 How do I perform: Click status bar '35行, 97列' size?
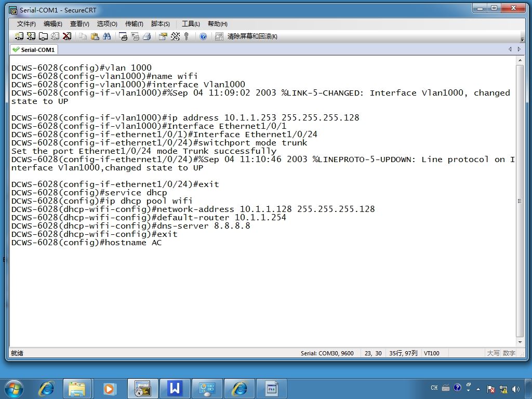(x=403, y=353)
